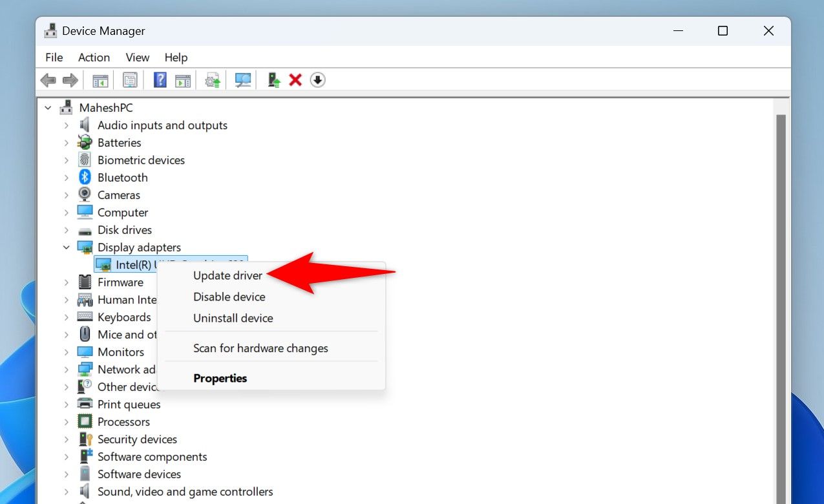The height and width of the screenshot is (504, 824).
Task: Expand the Disk drives chevron
Action: [66, 230]
